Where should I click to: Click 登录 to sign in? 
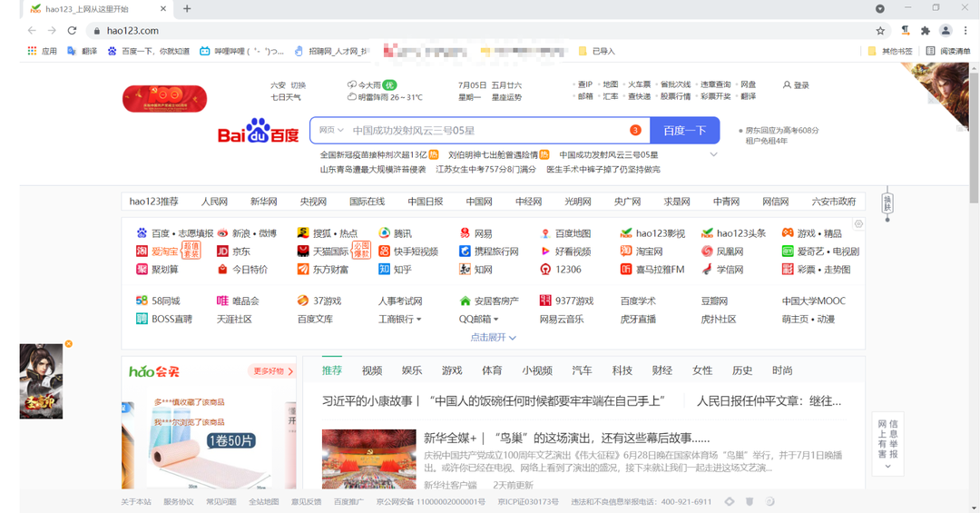click(797, 85)
